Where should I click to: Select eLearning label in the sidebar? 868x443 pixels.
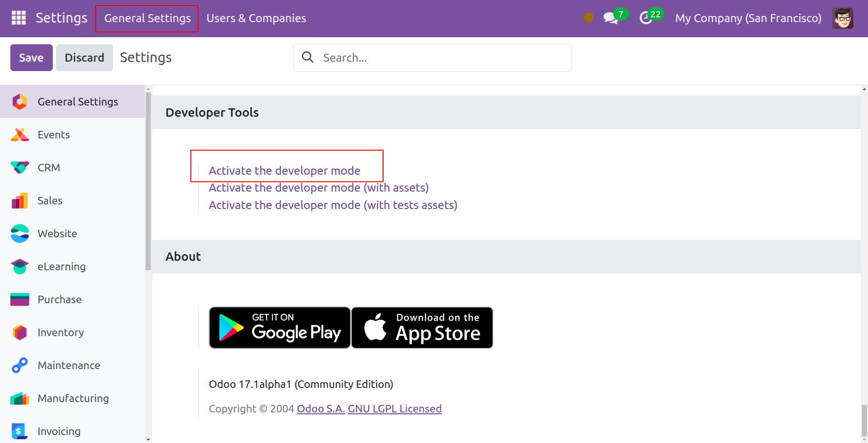(x=62, y=266)
